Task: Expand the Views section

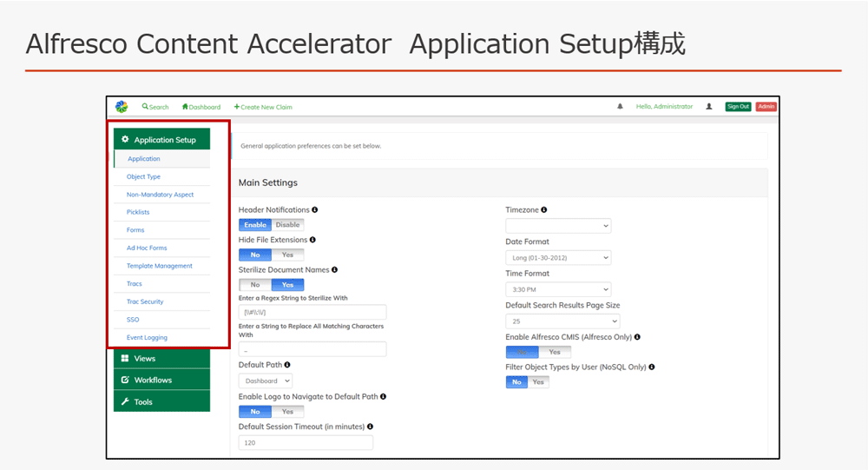Action: pos(161,358)
